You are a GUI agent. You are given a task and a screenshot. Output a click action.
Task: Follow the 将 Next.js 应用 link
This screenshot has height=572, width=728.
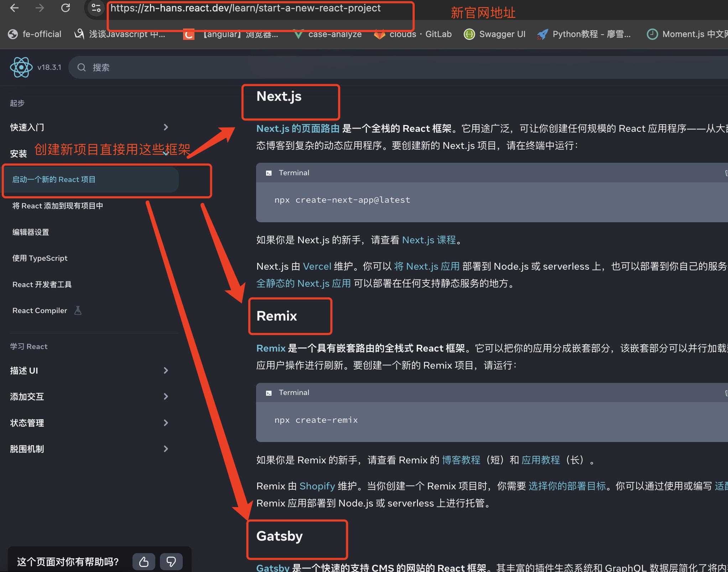click(x=427, y=266)
